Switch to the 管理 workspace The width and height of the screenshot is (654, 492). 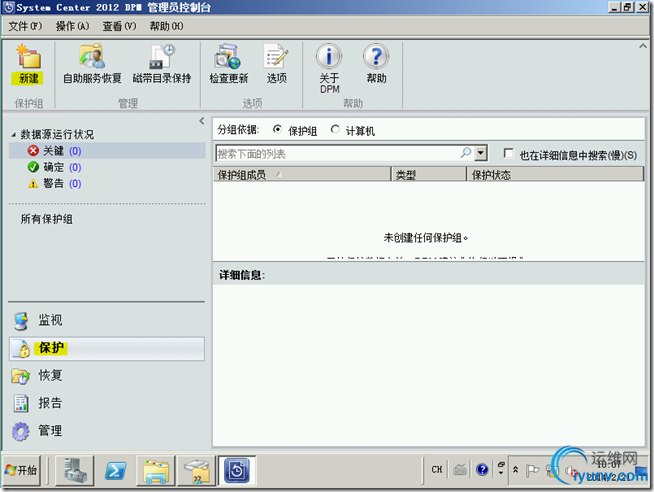click(106, 431)
